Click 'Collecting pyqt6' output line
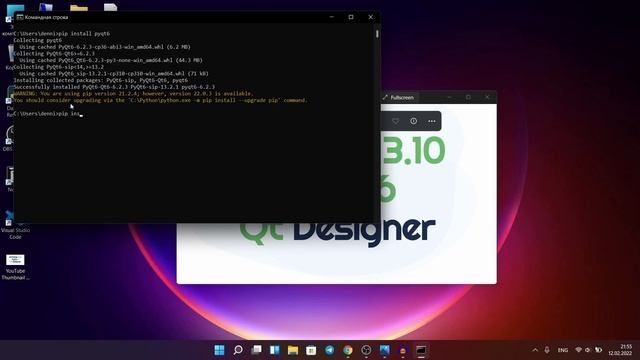The height and width of the screenshot is (360, 640). (38, 40)
